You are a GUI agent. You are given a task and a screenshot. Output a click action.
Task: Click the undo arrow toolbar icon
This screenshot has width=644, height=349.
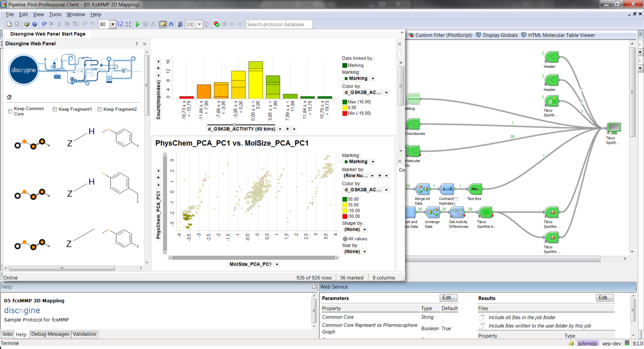(x=85, y=24)
